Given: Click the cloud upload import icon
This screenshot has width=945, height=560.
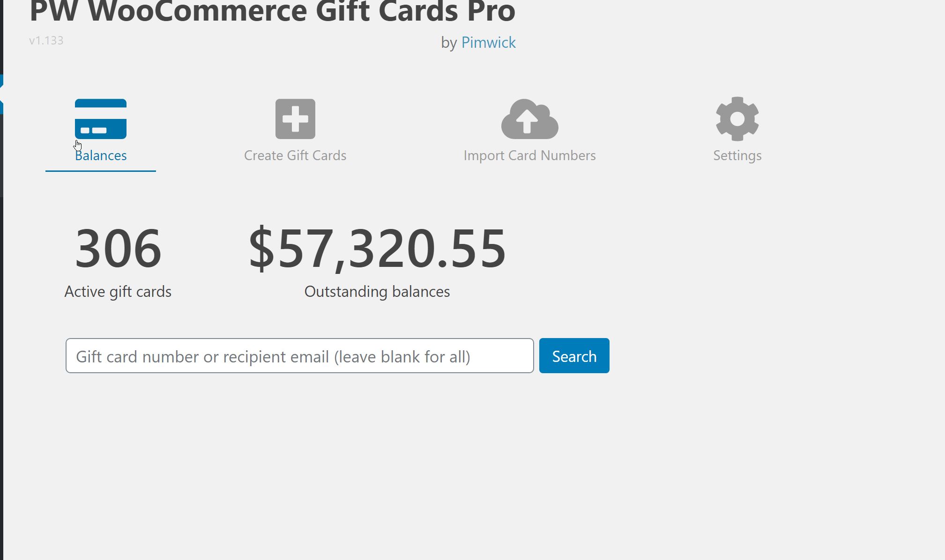Looking at the screenshot, I should pos(529,119).
